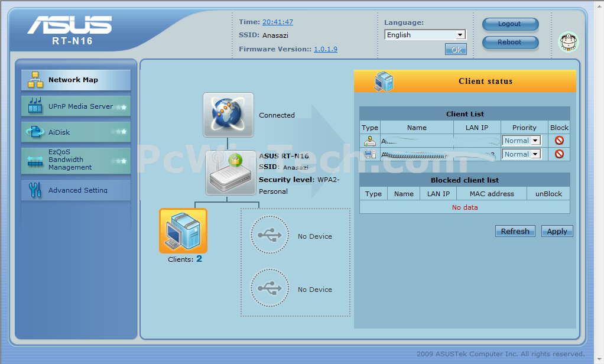Click the EzQoS bandwidth icon
Image resolution: width=604 pixels, height=364 pixels.
(x=35, y=161)
